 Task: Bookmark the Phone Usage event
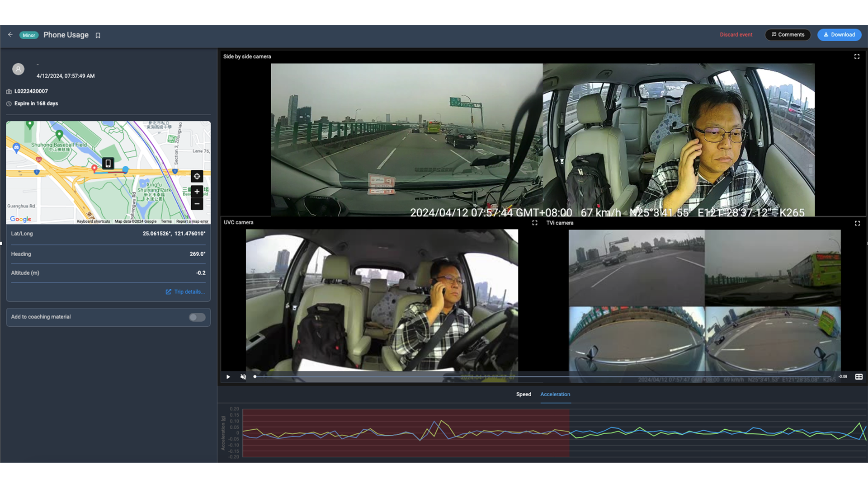(x=98, y=35)
